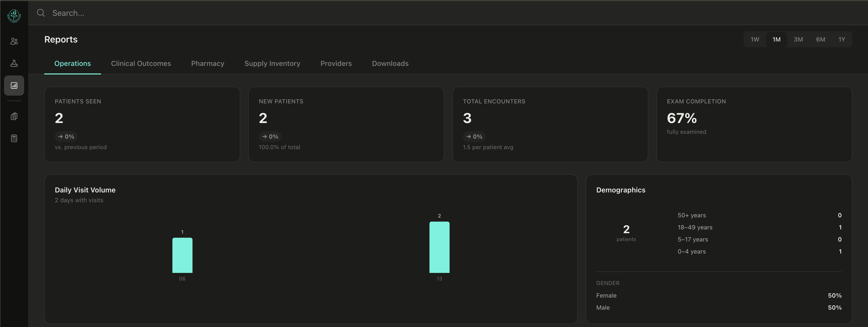This screenshot has width=868, height=327.
Task: Open the calculator sidebar icon
Action: pos(14,139)
